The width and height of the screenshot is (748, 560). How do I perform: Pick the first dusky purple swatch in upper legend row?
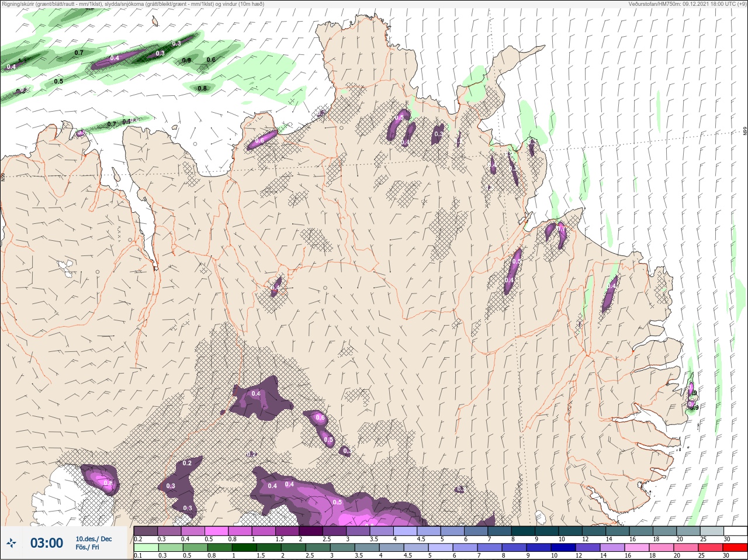146,531
